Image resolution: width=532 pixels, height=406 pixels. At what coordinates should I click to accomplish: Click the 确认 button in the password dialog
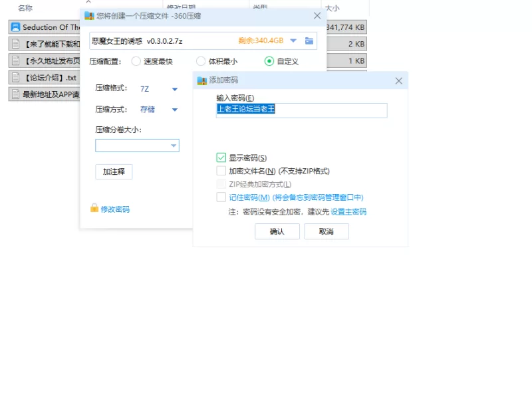(277, 231)
